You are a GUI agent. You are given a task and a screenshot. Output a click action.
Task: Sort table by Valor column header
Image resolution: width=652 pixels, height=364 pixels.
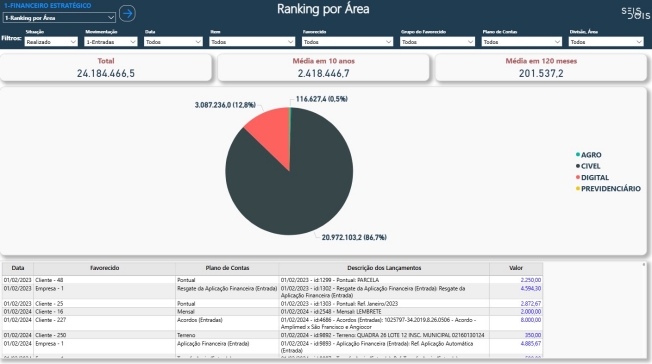point(516,268)
